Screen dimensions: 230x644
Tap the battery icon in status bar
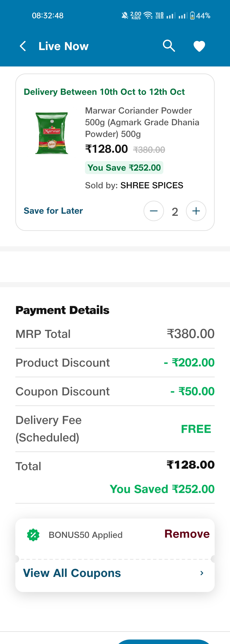192,16
